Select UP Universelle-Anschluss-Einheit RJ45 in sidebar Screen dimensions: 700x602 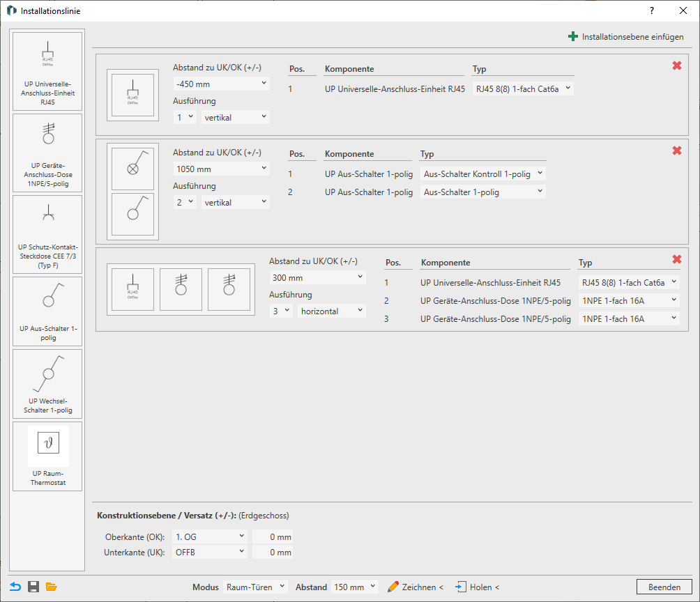pyautogui.click(x=47, y=71)
